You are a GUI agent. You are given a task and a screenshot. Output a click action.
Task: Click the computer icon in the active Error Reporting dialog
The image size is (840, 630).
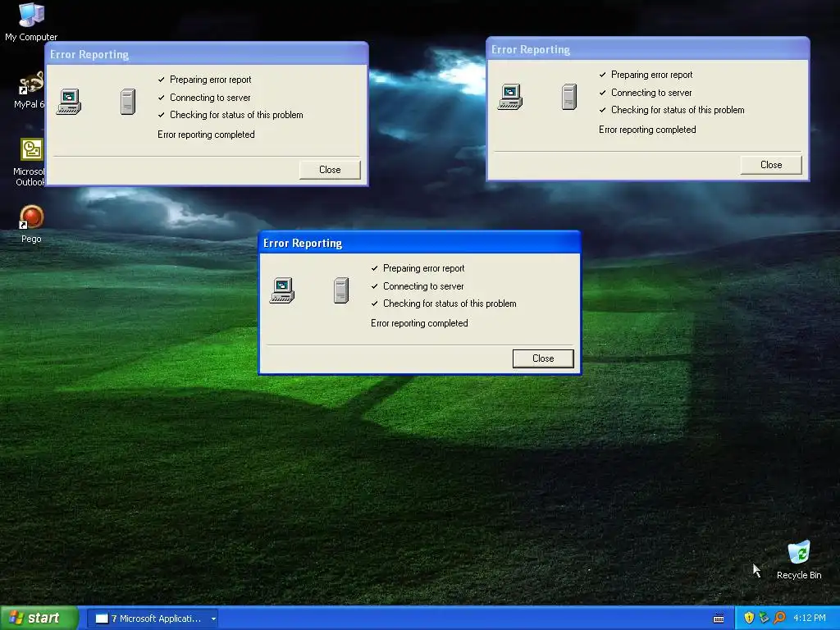coord(282,290)
